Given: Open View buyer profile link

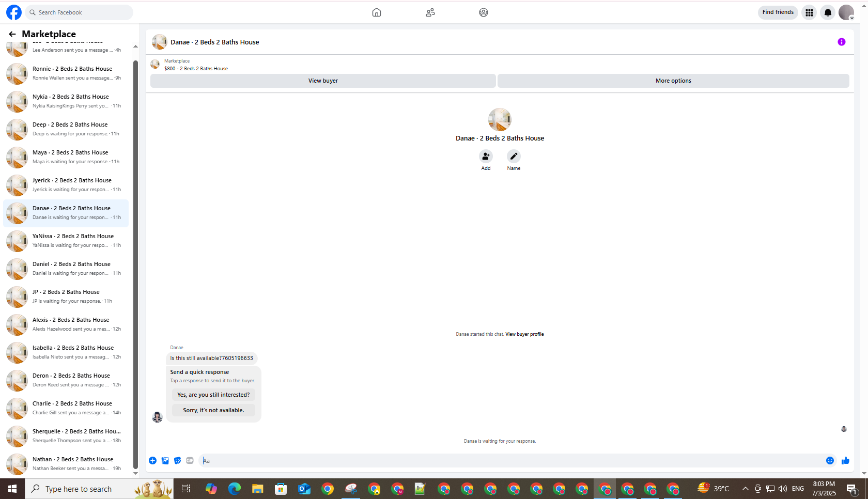Looking at the screenshot, I should point(524,334).
